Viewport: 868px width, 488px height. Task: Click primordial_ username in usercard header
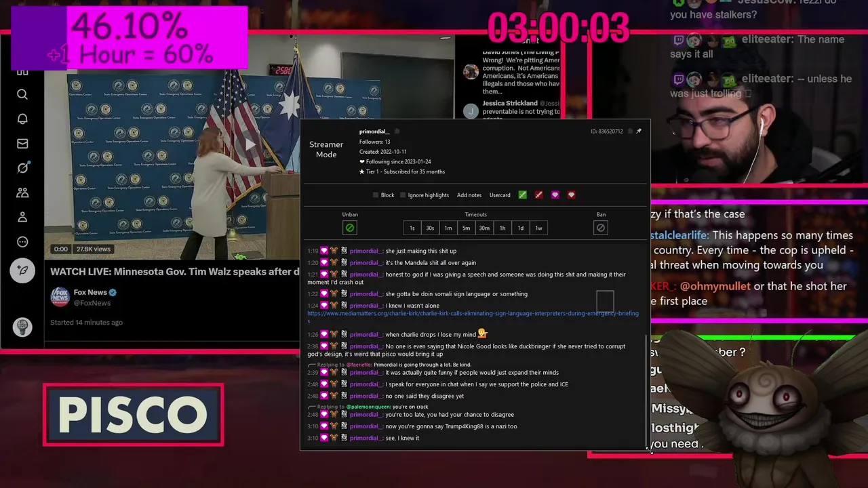click(x=374, y=131)
